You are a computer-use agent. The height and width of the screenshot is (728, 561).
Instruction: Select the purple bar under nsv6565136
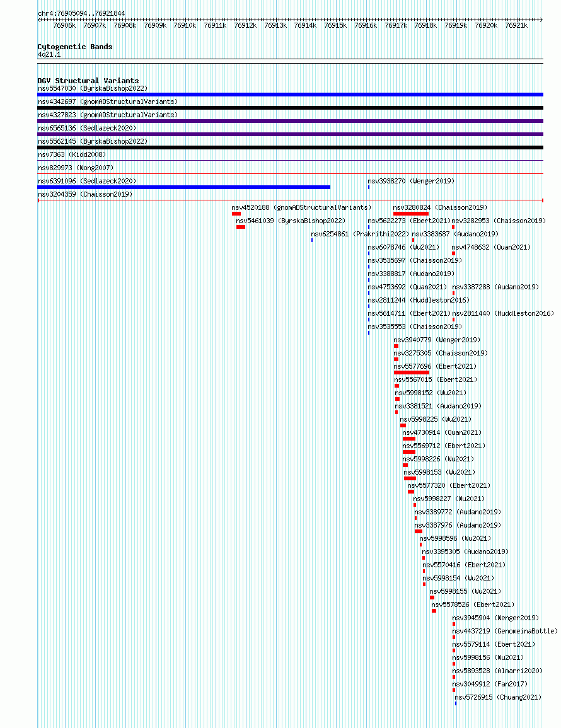click(290, 134)
